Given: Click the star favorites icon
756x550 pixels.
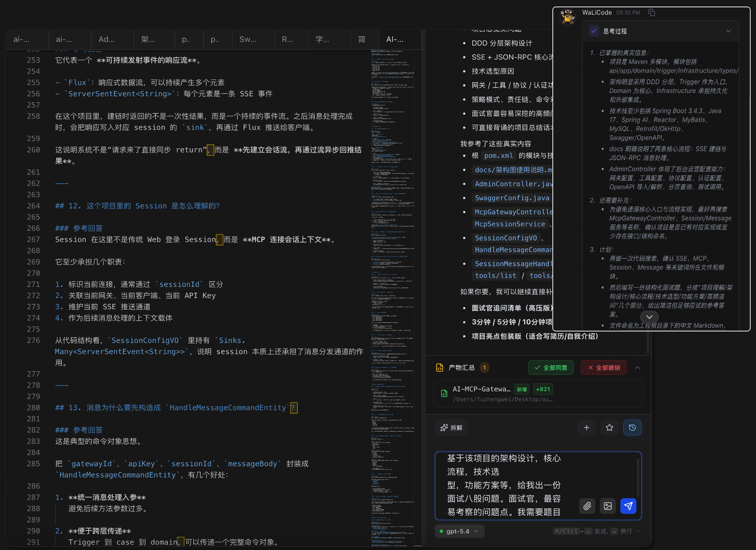Looking at the screenshot, I should 609,427.
